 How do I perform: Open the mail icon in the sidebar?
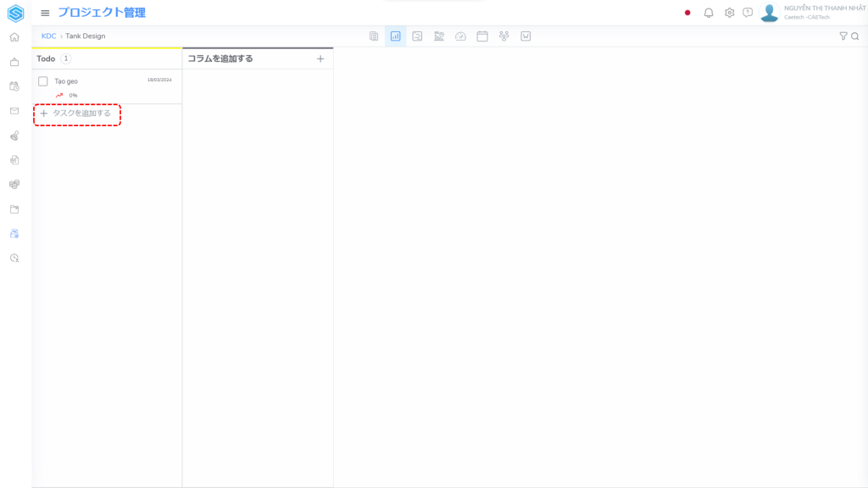tap(14, 111)
